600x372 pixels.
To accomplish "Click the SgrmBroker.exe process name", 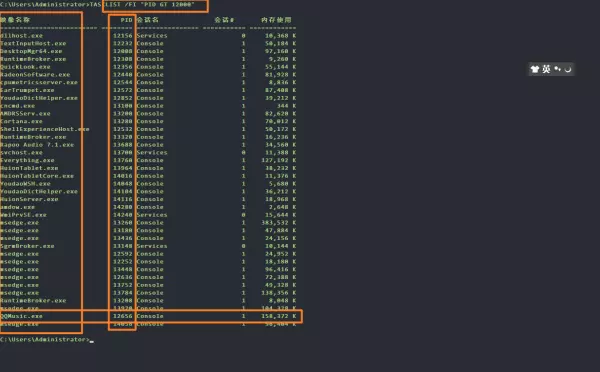I will tap(27, 246).
